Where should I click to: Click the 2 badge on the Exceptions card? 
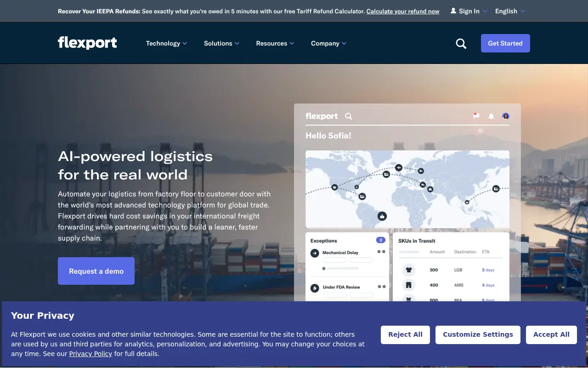(380, 240)
